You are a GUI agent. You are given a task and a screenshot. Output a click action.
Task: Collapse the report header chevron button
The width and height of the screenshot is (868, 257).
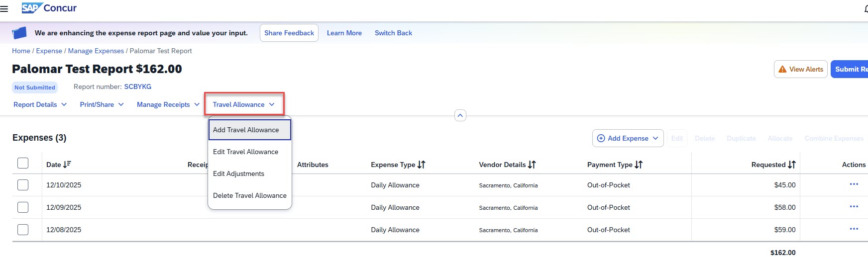460,115
